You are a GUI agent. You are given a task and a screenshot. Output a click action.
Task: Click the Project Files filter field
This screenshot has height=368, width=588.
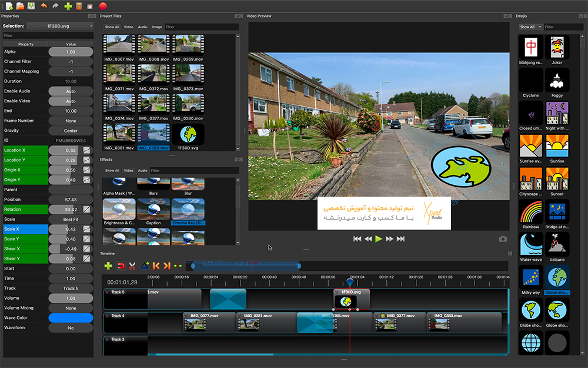pyautogui.click(x=201, y=27)
